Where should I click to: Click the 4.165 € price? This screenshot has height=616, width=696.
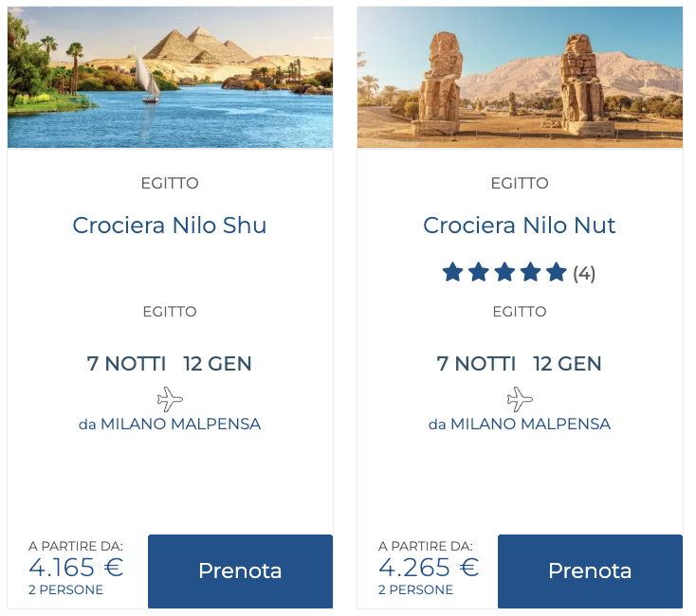coord(76,568)
